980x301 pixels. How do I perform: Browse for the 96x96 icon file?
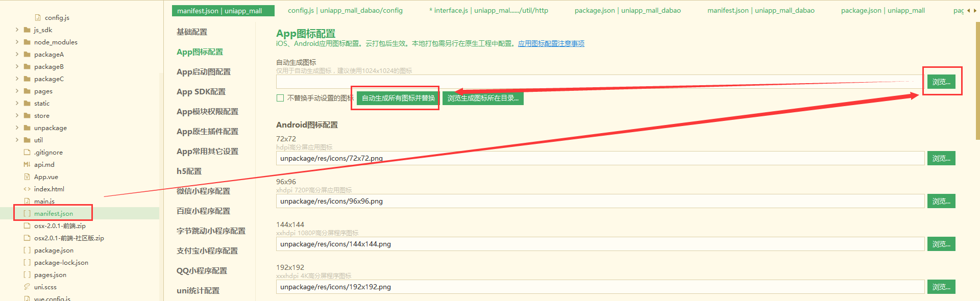click(x=941, y=201)
